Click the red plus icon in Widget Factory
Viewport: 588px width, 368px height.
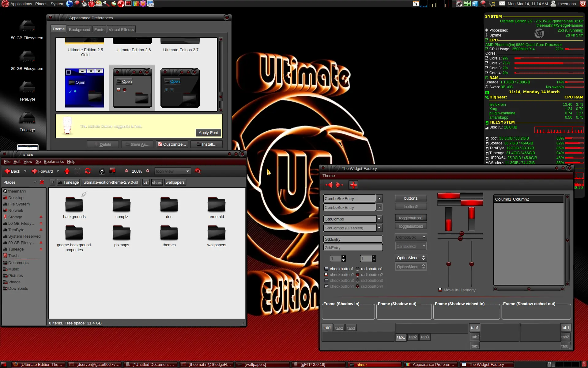click(x=353, y=185)
